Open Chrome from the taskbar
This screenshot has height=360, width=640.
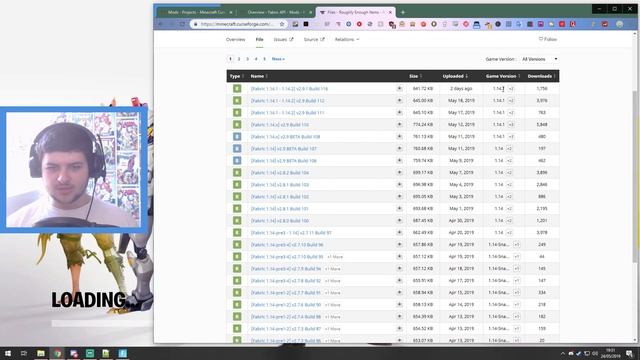click(57, 353)
